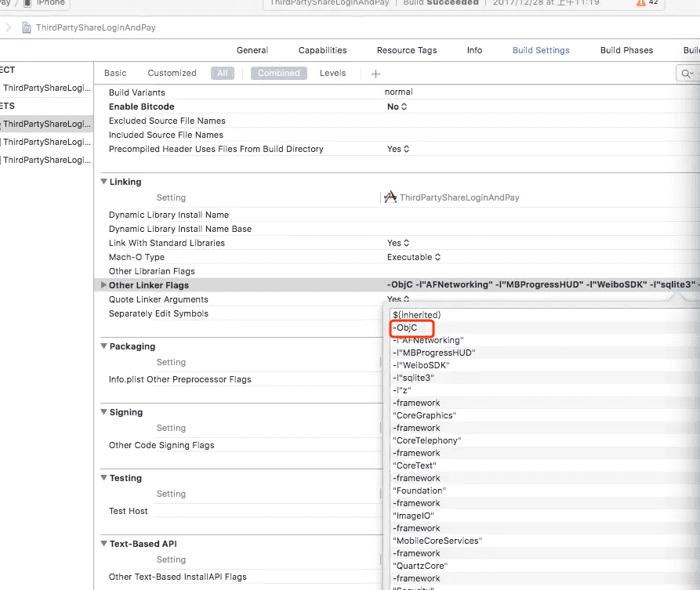
Task: Click the build settings search field
Action: click(x=687, y=74)
